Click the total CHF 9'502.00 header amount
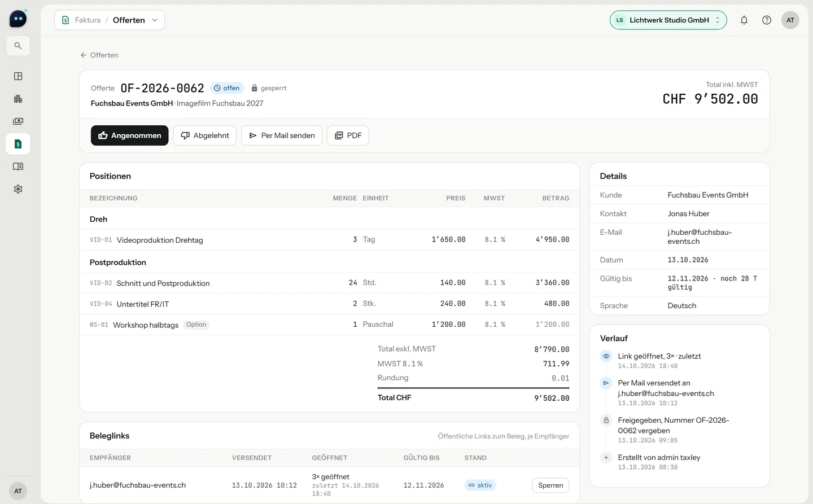Viewport: 813px width, 504px height. coord(710,99)
